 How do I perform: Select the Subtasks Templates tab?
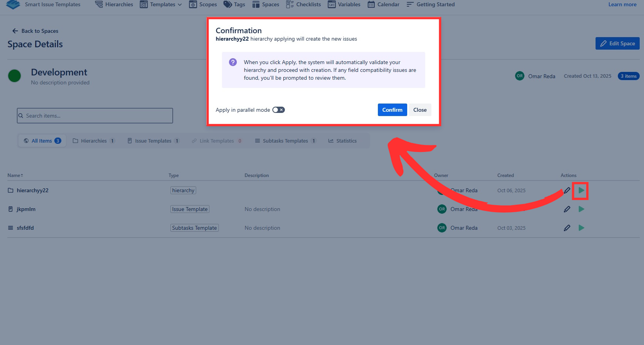(x=285, y=141)
